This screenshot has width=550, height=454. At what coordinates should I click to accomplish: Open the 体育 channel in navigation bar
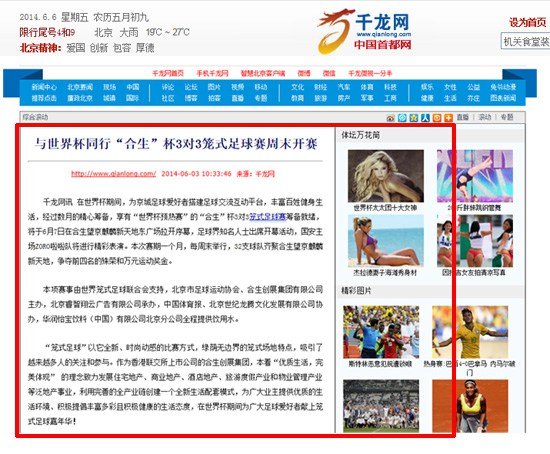coord(367,87)
